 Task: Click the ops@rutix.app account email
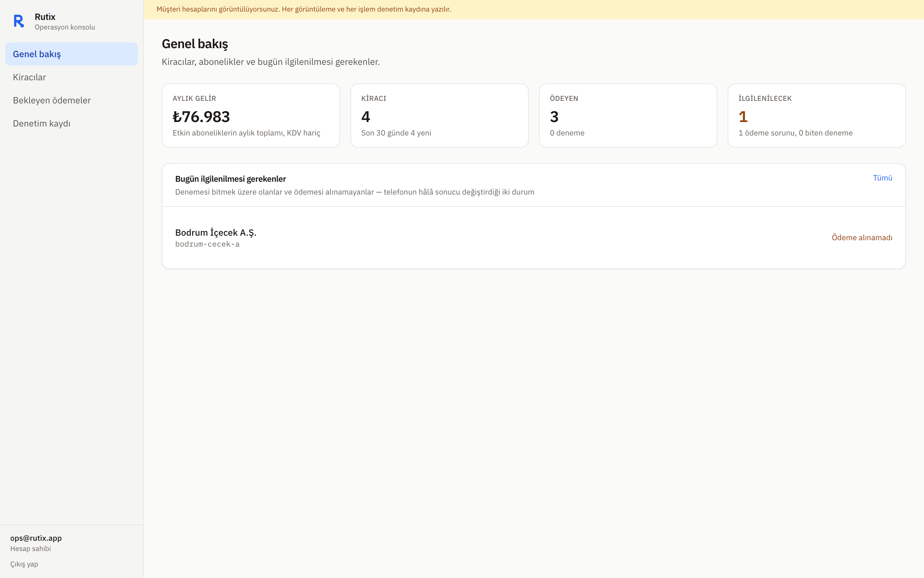[x=36, y=538]
